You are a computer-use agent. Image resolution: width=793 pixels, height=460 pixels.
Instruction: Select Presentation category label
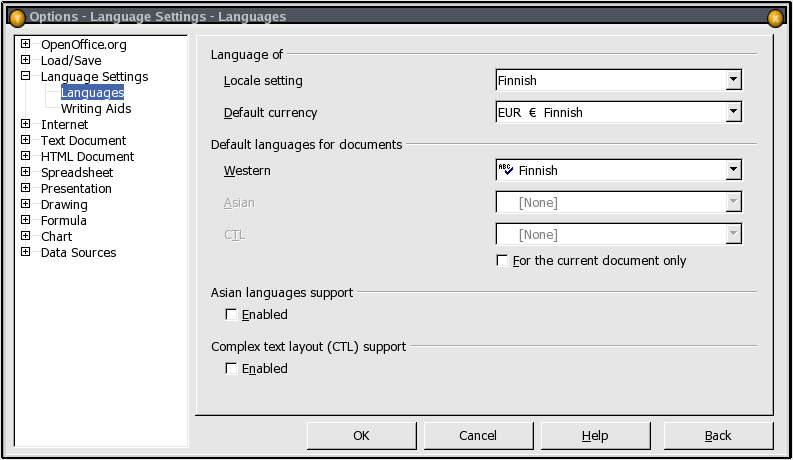point(76,189)
